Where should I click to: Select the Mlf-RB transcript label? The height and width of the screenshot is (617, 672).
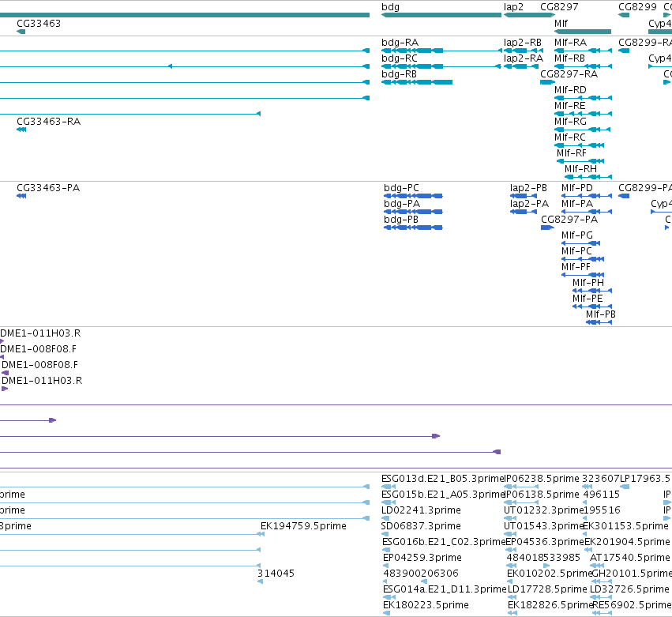pos(569,58)
